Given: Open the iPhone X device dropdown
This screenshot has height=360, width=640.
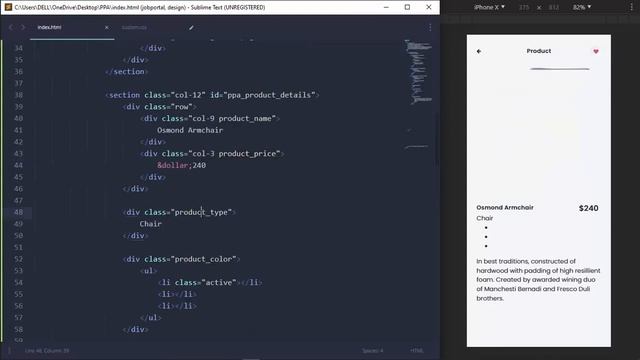Looking at the screenshot, I should point(489,7).
